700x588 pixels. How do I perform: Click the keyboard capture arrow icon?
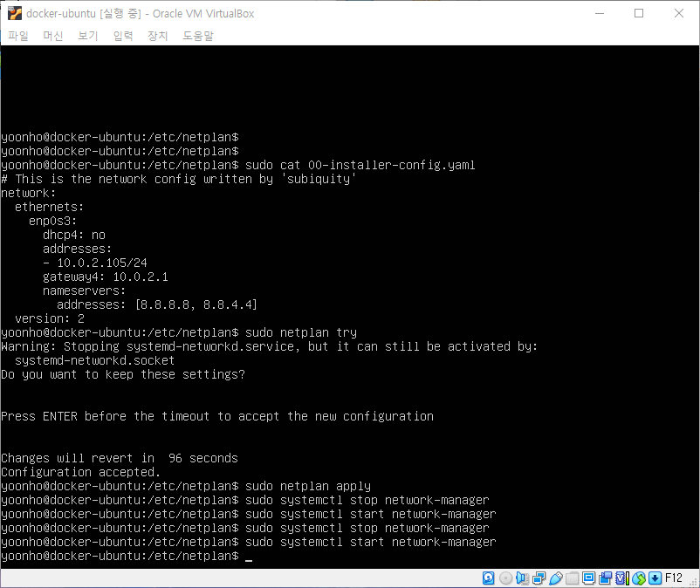(x=655, y=578)
